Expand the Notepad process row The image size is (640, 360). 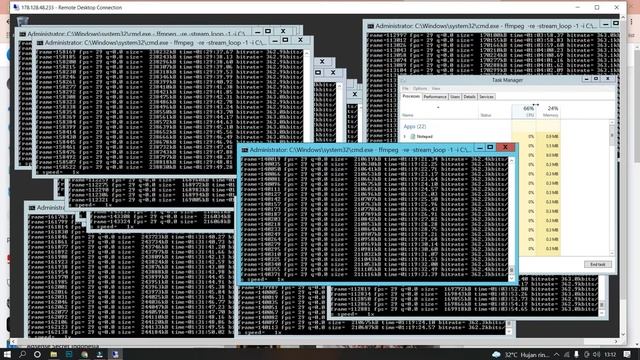coord(405,137)
